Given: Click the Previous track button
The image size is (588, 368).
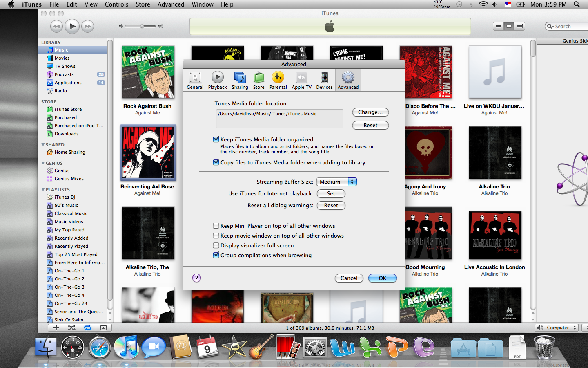Looking at the screenshot, I should coord(56,27).
